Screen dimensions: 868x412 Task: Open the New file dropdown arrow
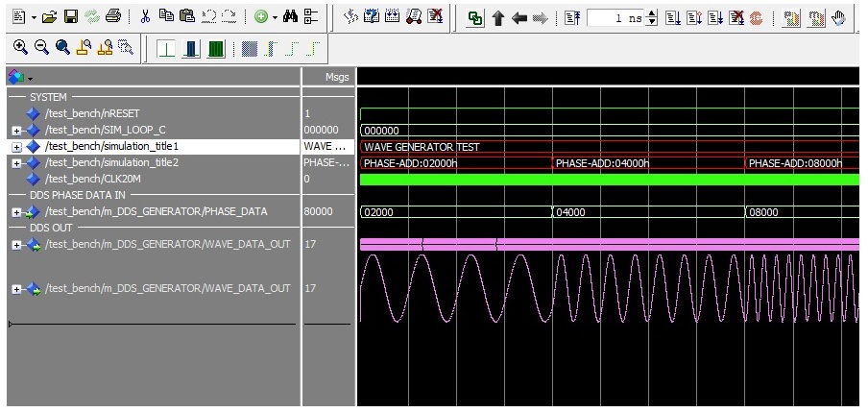35,17
